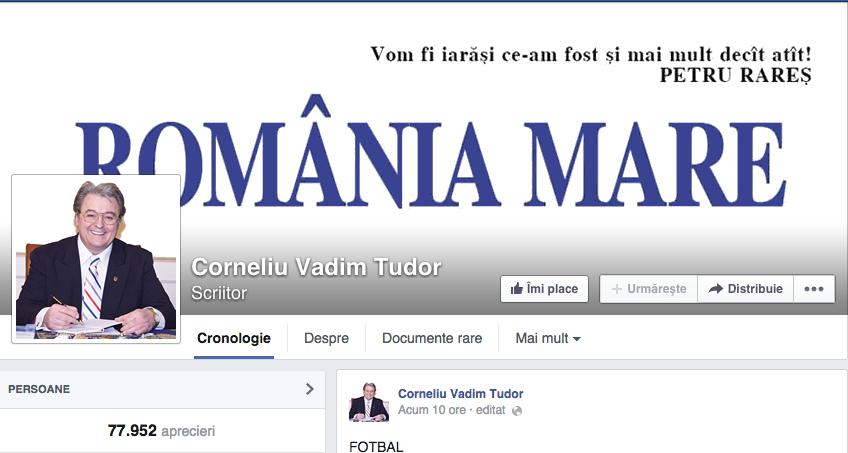Open the three-dots more options button

[814, 289]
